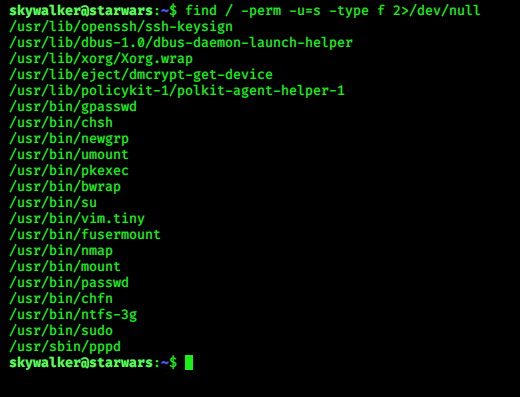Select the /usr/bin/fusermount path
The height and width of the screenshot is (397, 520).
pos(85,235)
